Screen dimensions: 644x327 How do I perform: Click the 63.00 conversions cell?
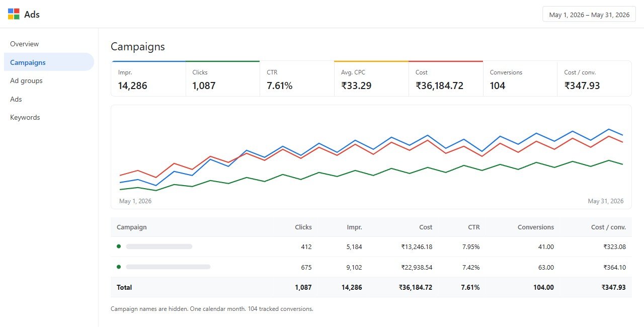point(546,267)
